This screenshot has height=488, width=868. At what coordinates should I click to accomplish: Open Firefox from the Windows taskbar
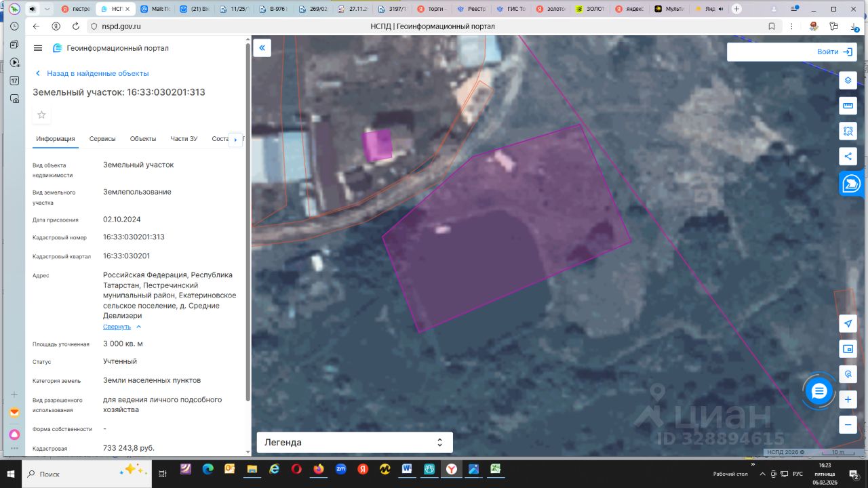point(319,469)
